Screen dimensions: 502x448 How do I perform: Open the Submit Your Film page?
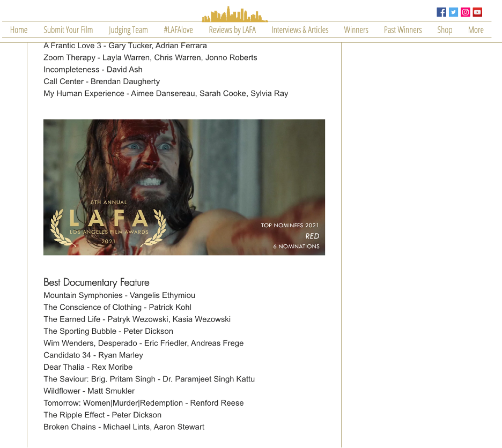point(68,30)
